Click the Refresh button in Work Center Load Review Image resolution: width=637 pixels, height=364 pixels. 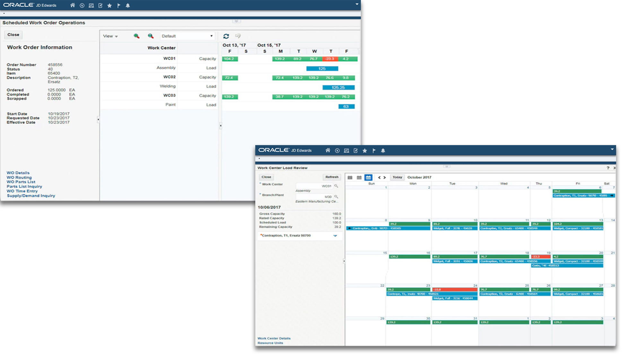point(331,177)
